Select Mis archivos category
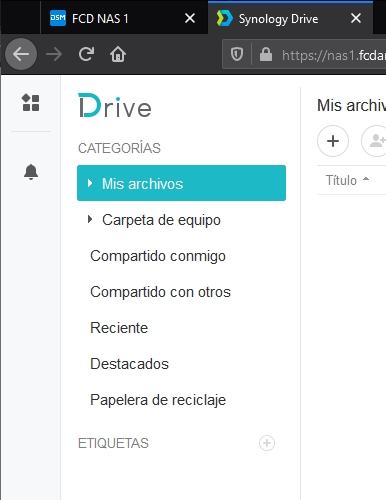Viewport: 386px width, 500px height. (x=181, y=183)
